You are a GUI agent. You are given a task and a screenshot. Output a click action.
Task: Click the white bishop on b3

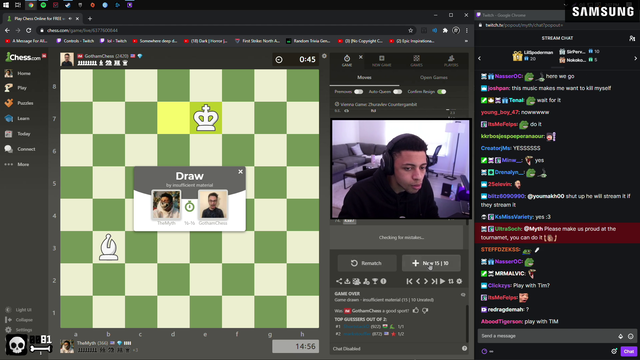109,247
